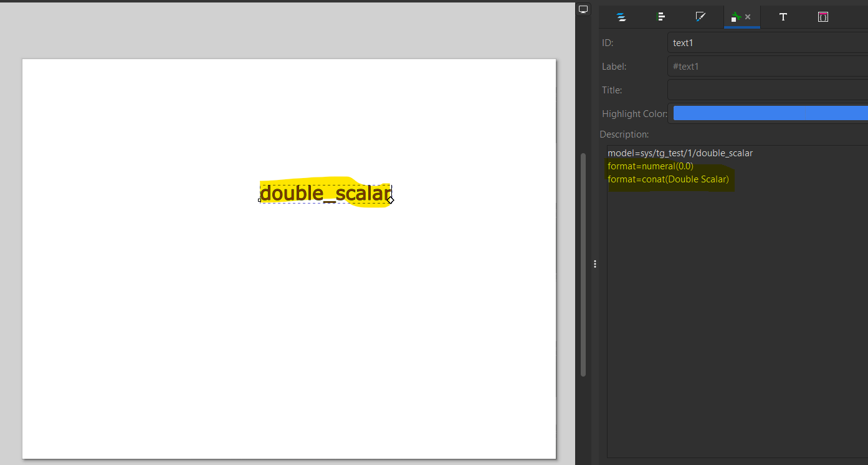Select the Object Properties wrench tab
Screen dimensions: 868x465
click(737, 17)
